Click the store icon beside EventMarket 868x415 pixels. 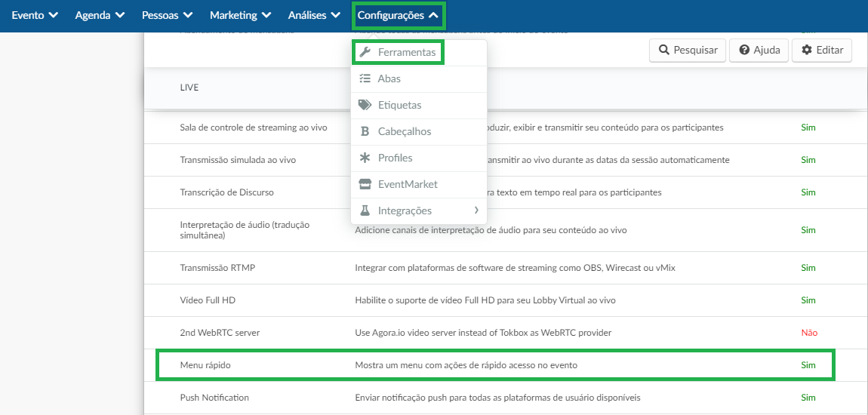tap(365, 184)
